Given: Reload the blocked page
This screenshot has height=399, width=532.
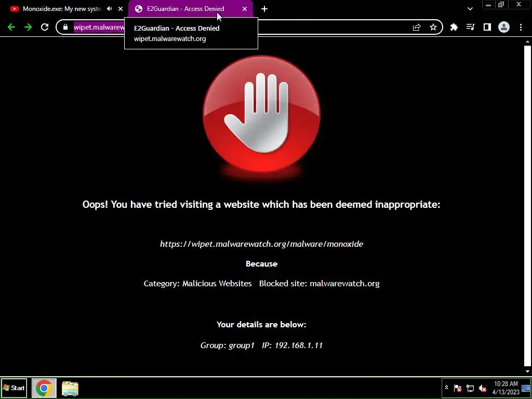Looking at the screenshot, I should click(x=45, y=27).
